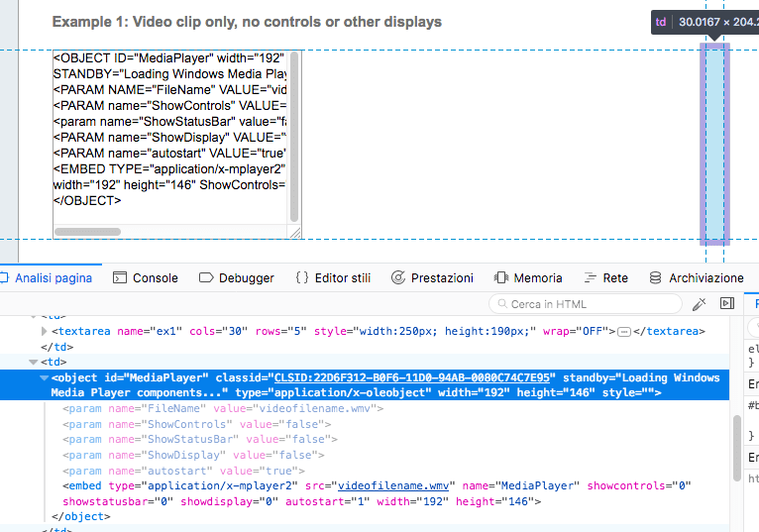
Task: Click the textarea resize grip corner
Action: (295, 233)
